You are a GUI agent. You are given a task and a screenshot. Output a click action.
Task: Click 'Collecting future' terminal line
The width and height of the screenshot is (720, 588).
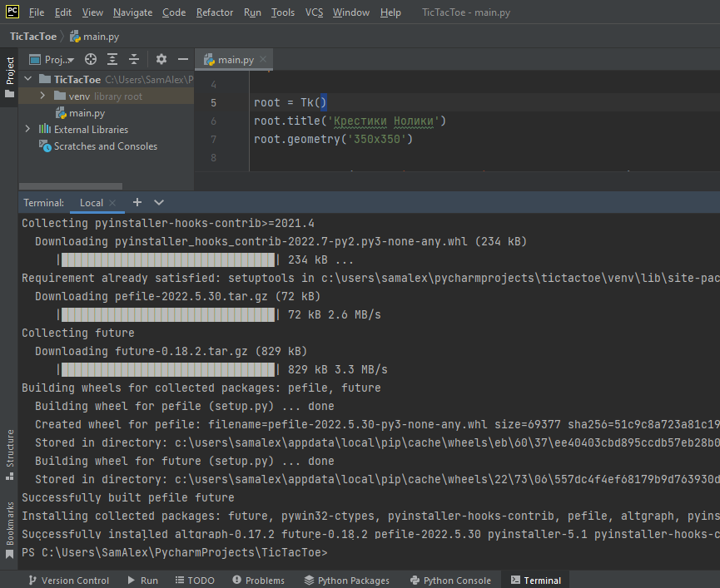[x=78, y=333]
